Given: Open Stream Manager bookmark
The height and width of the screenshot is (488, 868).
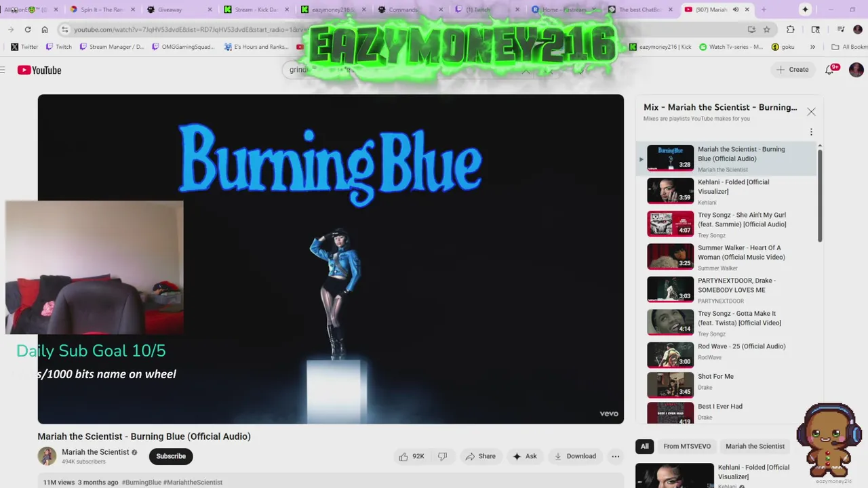Looking at the screenshot, I should 112,47.
